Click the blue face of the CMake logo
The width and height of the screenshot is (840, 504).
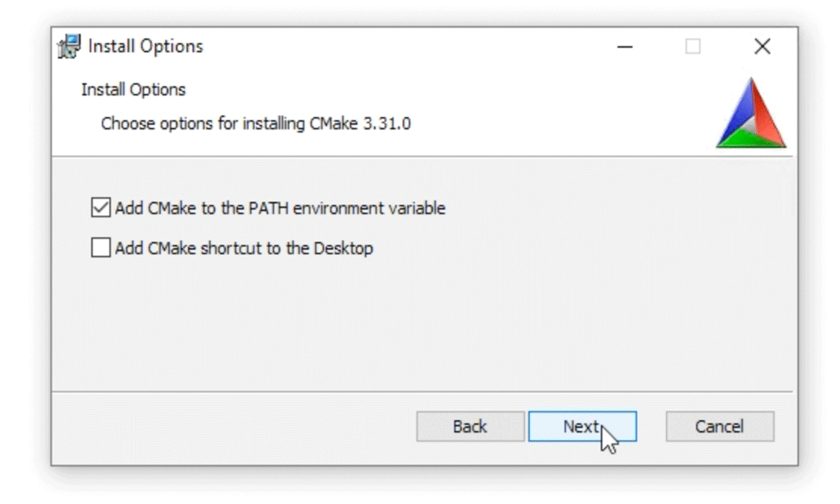(737, 118)
